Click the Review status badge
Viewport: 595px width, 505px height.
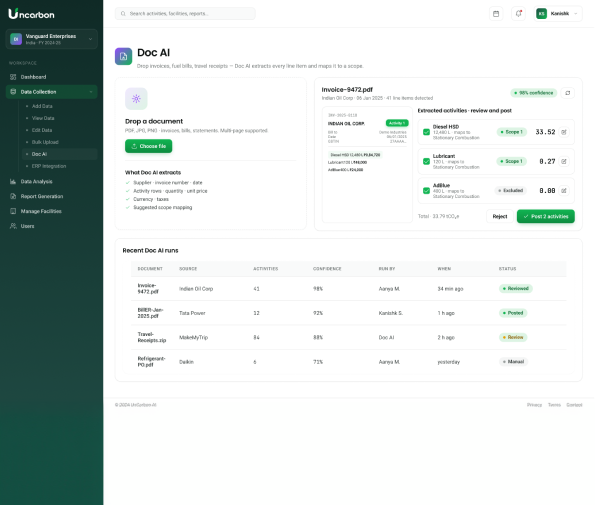click(x=513, y=337)
